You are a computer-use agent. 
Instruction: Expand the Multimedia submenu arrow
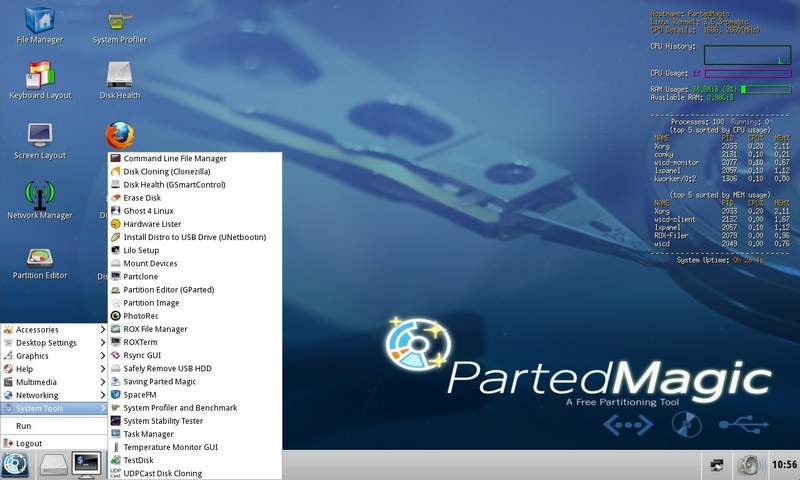pos(103,382)
